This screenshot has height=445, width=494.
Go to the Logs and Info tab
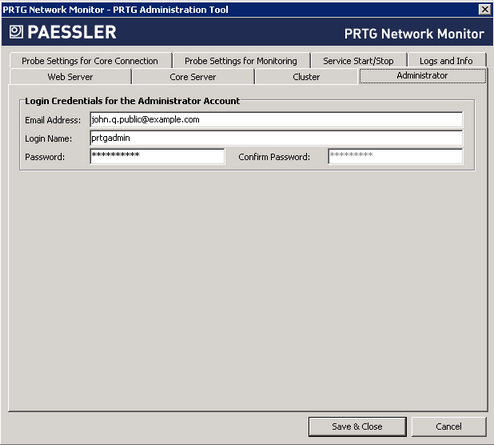pyautogui.click(x=447, y=61)
